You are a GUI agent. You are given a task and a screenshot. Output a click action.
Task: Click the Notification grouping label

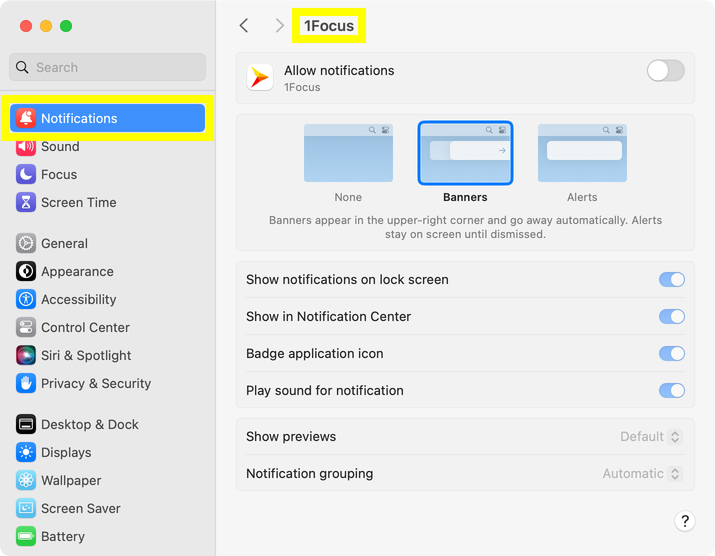(310, 473)
